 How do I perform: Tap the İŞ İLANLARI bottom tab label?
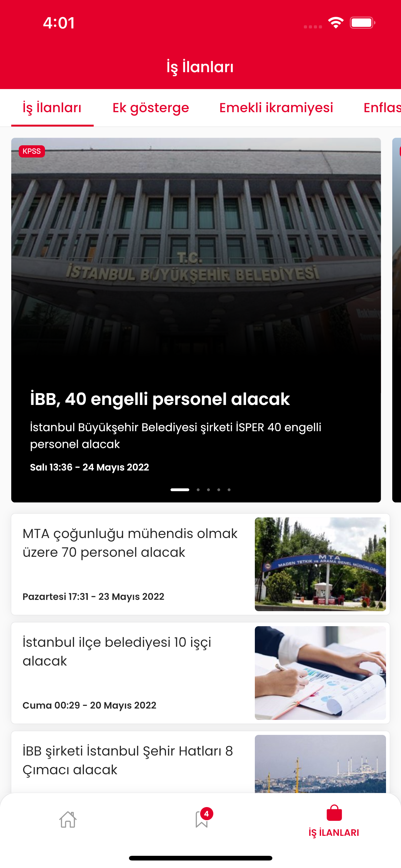(x=334, y=833)
